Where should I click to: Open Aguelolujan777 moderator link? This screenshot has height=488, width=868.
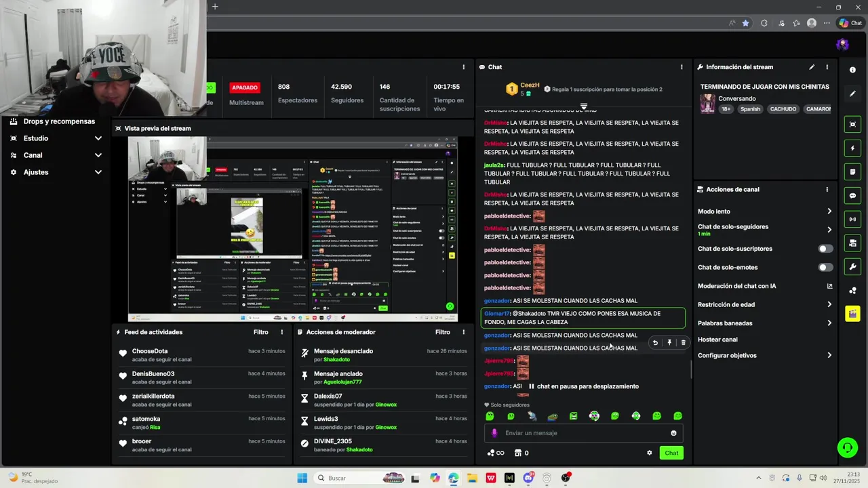pos(342,382)
